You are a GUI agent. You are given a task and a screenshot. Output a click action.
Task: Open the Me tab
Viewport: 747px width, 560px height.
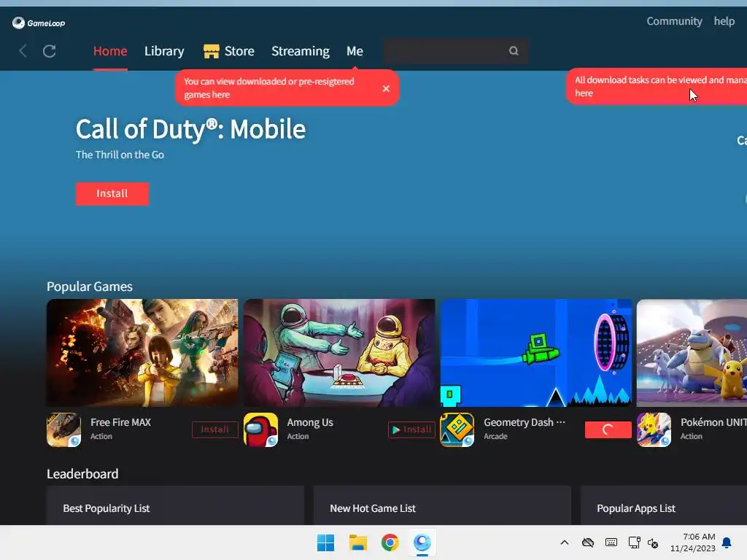355,51
